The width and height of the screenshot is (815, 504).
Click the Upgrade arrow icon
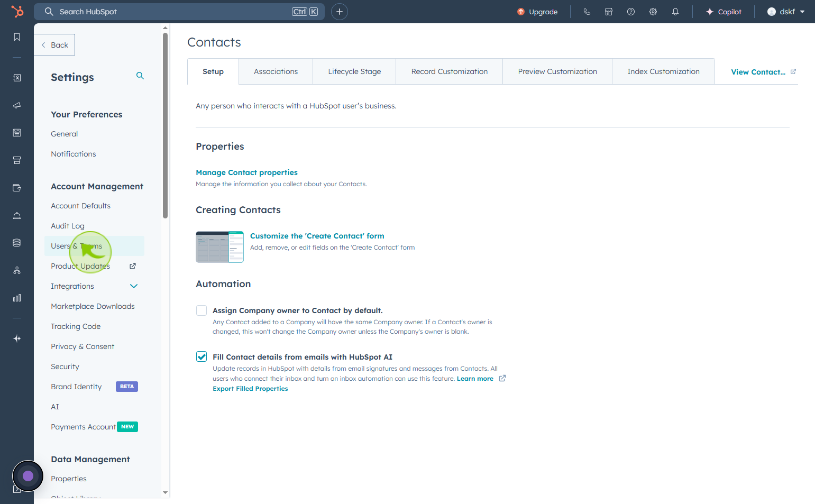coord(521,12)
